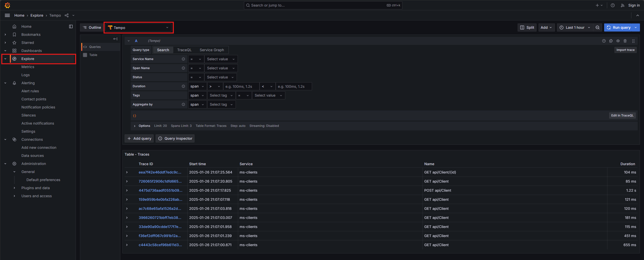This screenshot has height=260, width=644.
Task: Click the zoom out time range icon
Action: tap(598, 27)
